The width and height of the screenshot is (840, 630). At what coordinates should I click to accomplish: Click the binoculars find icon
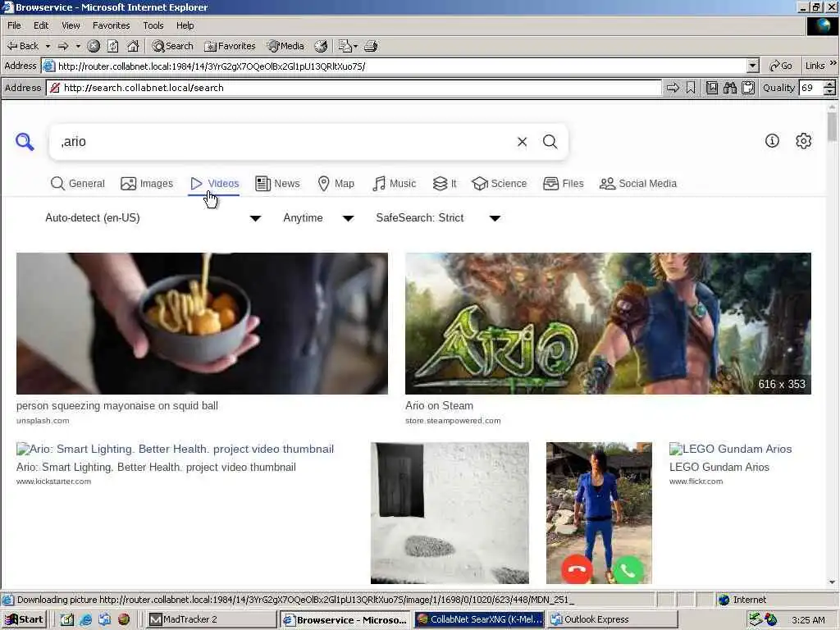click(x=729, y=88)
